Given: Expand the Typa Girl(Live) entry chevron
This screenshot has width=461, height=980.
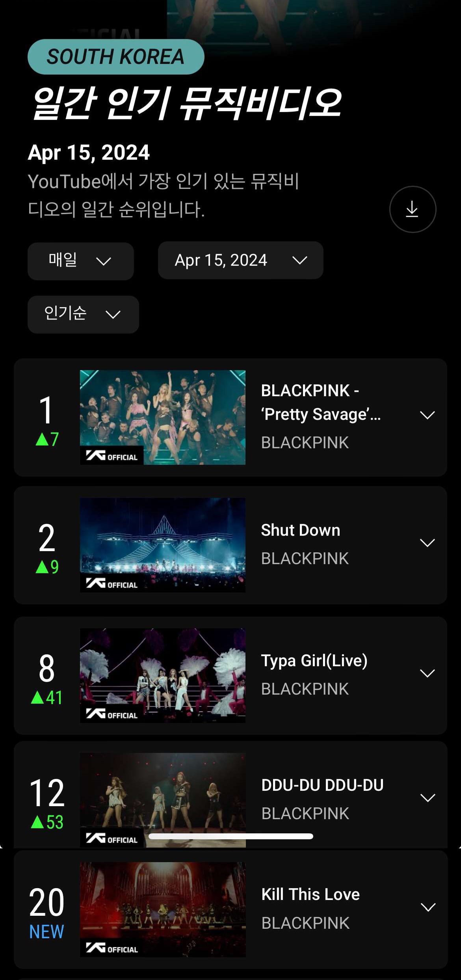Looking at the screenshot, I should pos(427,673).
